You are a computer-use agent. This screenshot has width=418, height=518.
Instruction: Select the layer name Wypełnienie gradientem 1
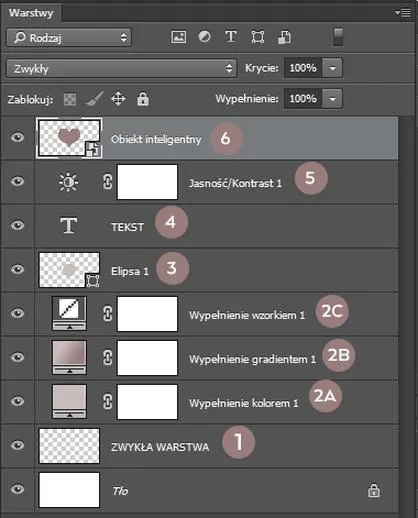click(252, 359)
